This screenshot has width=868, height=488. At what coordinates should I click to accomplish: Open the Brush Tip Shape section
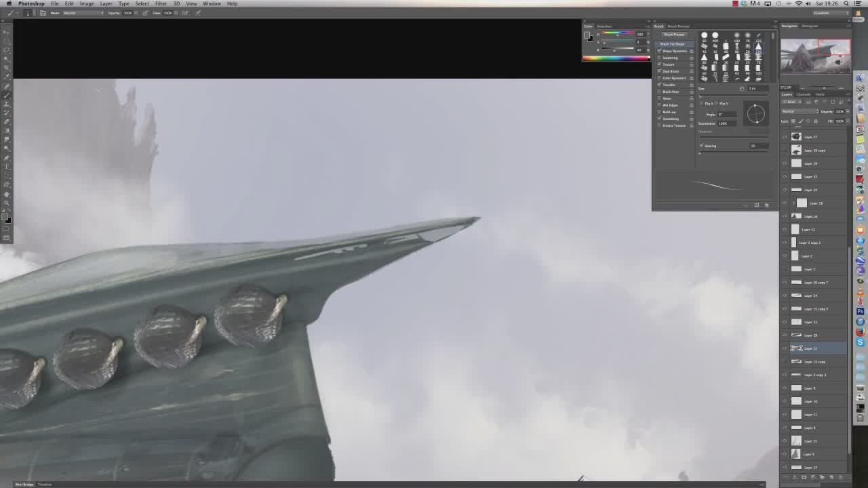[672, 44]
